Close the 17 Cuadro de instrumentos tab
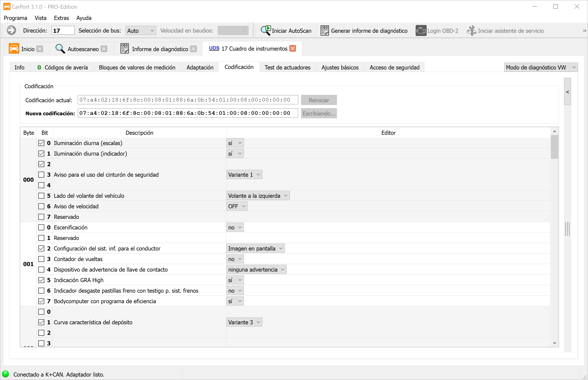 click(293, 49)
